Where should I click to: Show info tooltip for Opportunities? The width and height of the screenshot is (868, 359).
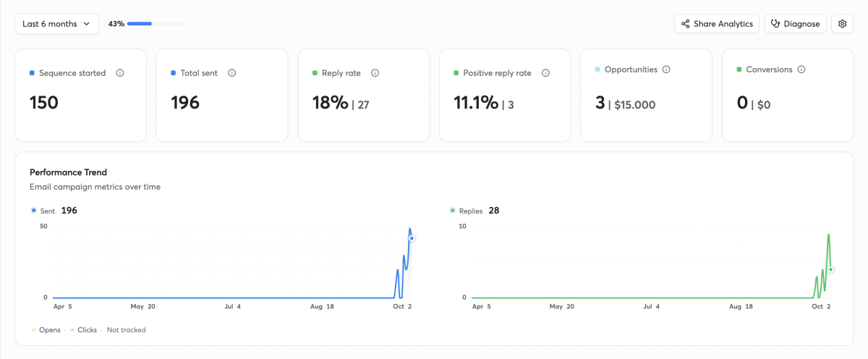[x=666, y=69]
